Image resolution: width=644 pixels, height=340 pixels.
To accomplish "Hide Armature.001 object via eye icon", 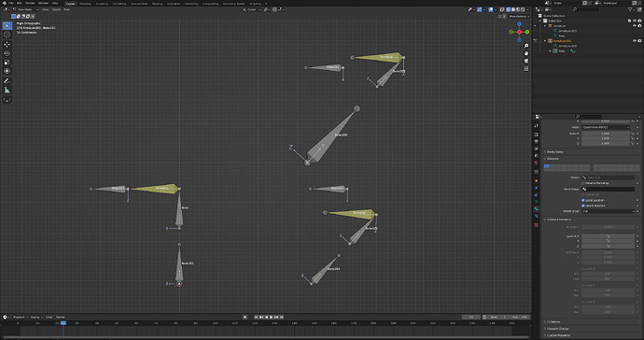I will (635, 41).
